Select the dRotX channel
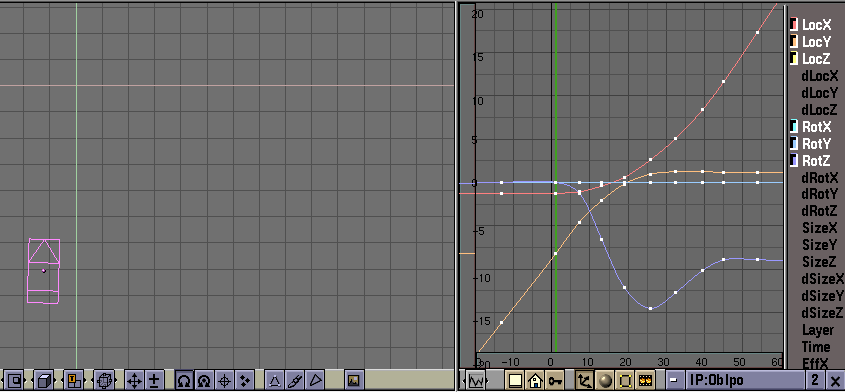Viewport: 845px width, 392px height. click(820, 177)
